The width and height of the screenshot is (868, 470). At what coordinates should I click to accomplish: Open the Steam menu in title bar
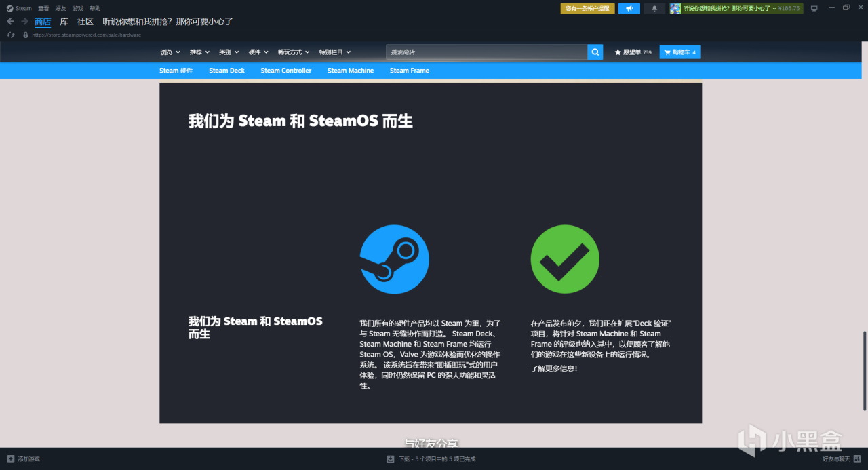pyautogui.click(x=19, y=8)
